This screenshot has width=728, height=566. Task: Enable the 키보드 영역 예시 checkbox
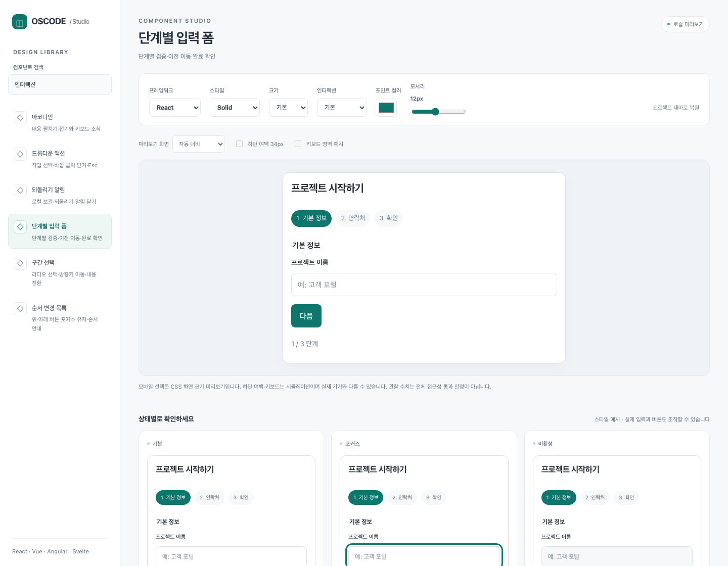point(298,144)
